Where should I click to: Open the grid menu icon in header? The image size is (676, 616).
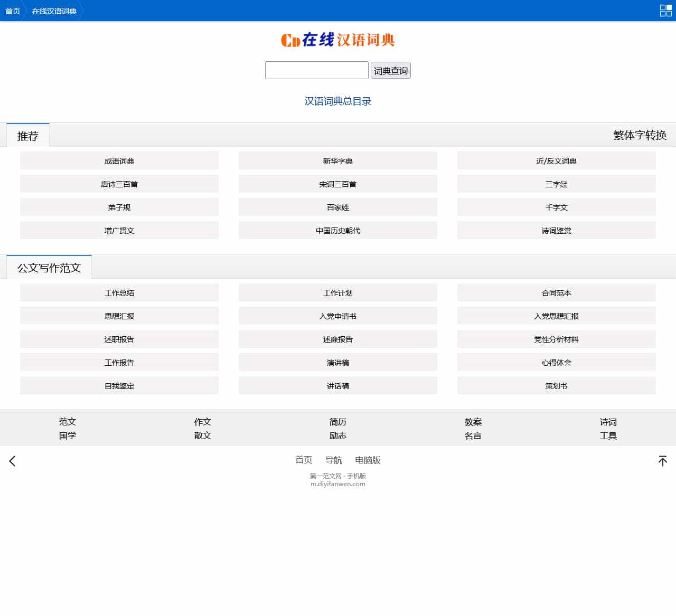point(665,11)
